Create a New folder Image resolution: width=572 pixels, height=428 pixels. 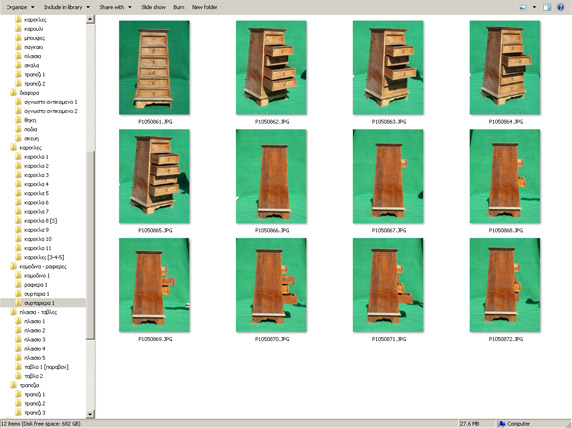pos(205,7)
